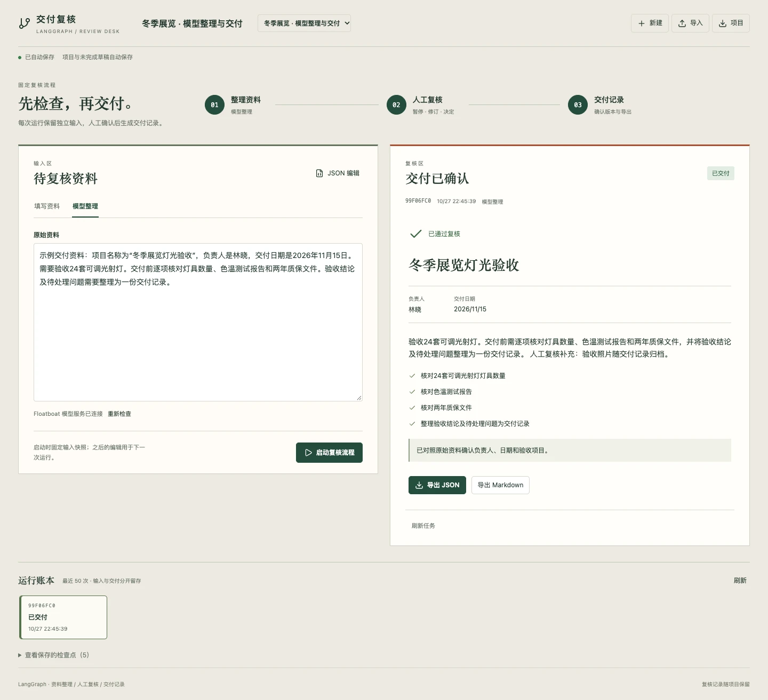
Task: Click the check icon beside 核对色温测试报告
Action: tap(412, 392)
